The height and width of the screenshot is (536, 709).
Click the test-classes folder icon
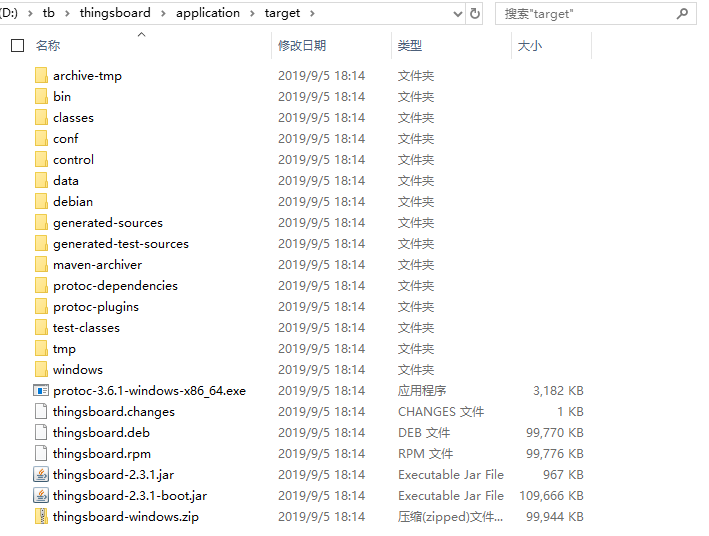click(x=41, y=327)
